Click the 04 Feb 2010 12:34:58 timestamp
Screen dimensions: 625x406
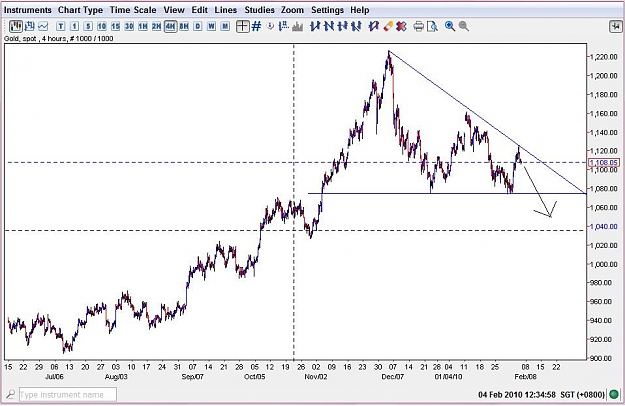coord(517,394)
